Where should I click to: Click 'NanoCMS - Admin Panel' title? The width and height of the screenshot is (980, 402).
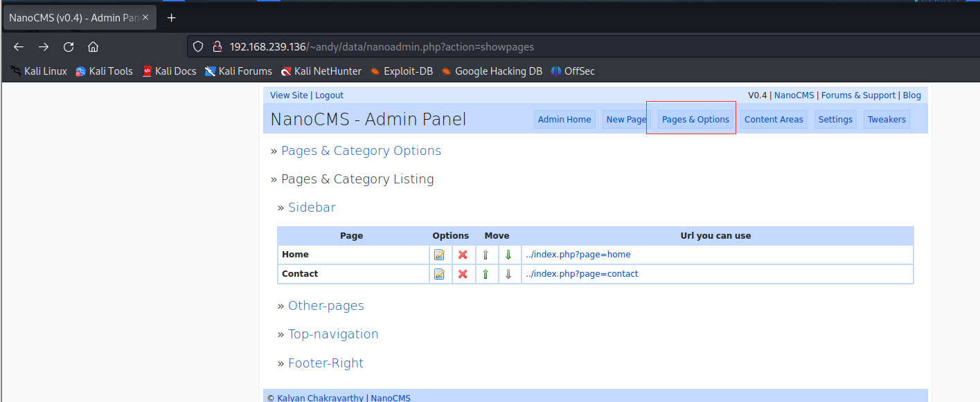pos(368,119)
